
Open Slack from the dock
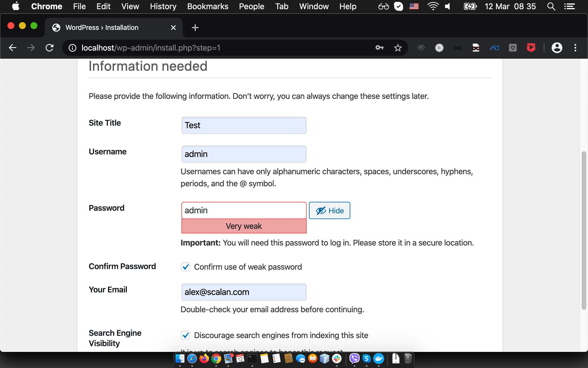[336, 359]
